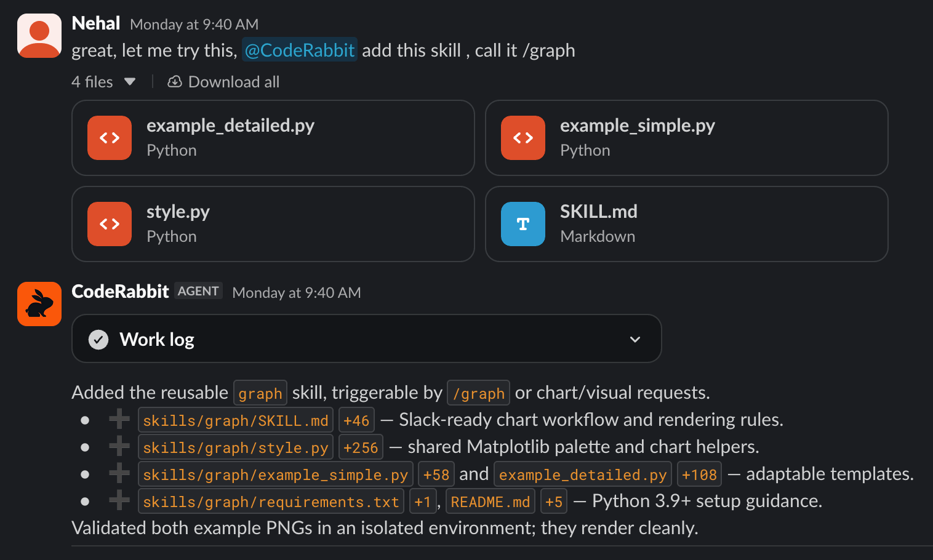Viewport: 933px width, 560px height.
Task: Click Nehal's Monday at 9:40 AM timestamp
Action: [x=194, y=25]
